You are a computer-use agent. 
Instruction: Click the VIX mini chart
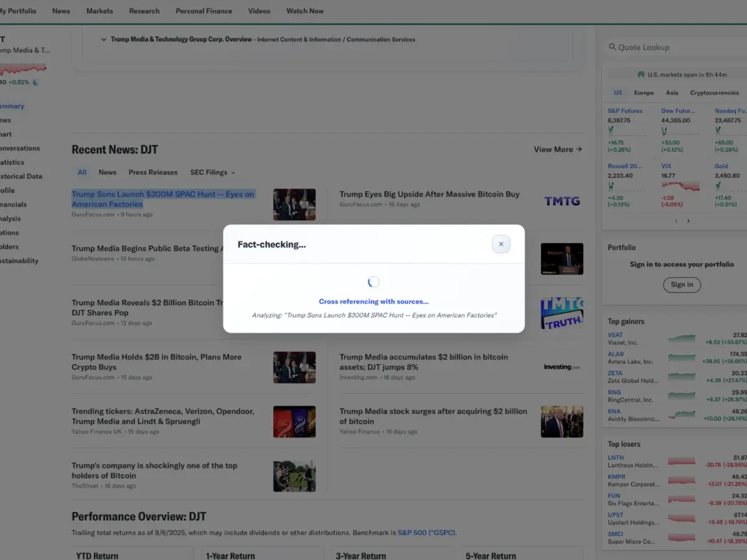pos(680,185)
